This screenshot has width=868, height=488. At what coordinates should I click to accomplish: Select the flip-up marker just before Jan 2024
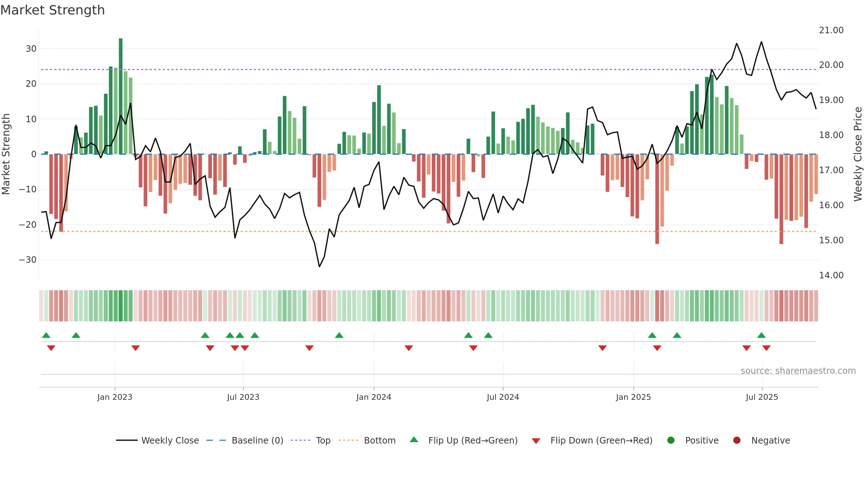pyautogui.click(x=339, y=335)
